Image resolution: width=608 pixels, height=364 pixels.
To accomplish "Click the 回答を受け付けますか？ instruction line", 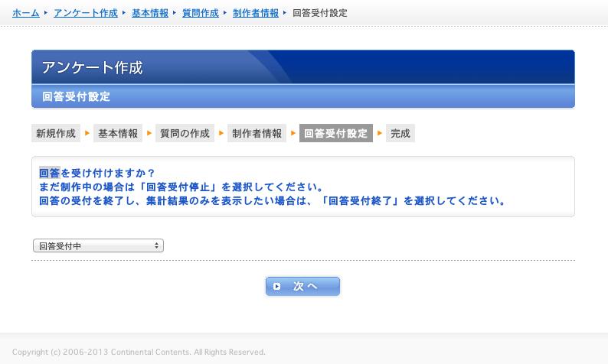I will [x=97, y=173].
